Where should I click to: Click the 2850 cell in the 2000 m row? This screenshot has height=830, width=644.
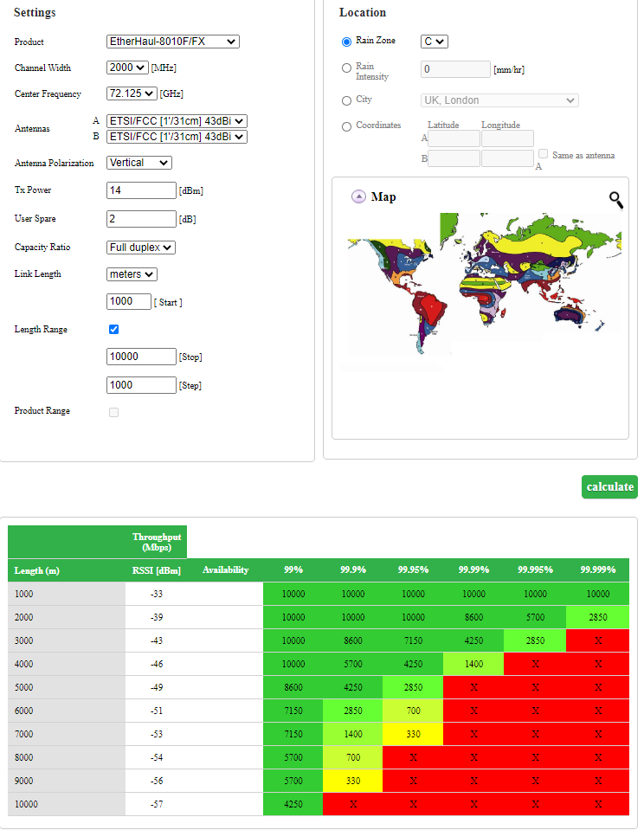tap(598, 617)
